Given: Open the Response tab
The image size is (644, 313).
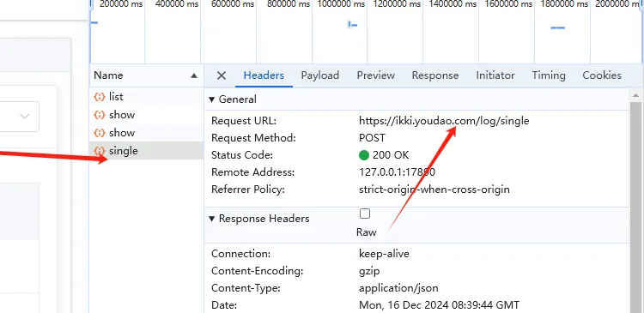Looking at the screenshot, I should coord(435,75).
